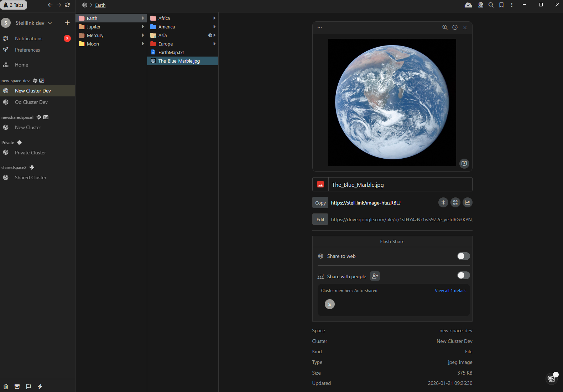The height and width of the screenshot is (392, 563).
Task: Click the asterisk icon next to short link
Action: point(443,202)
